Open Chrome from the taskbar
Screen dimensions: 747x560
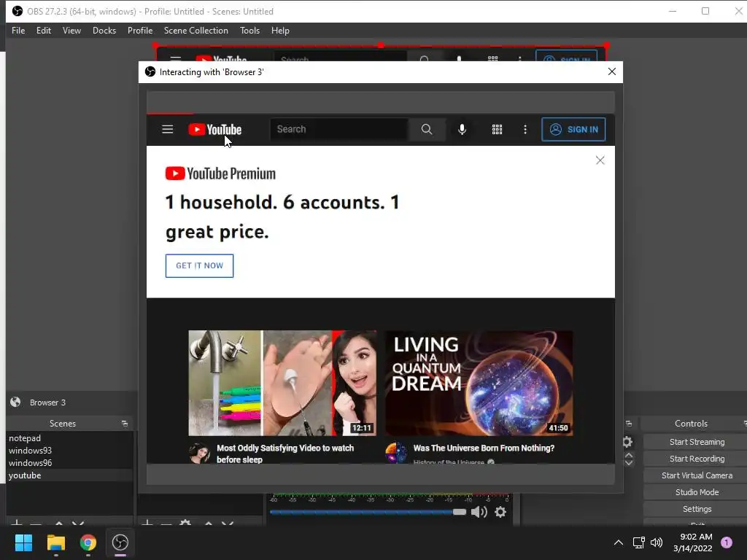pyautogui.click(x=88, y=542)
